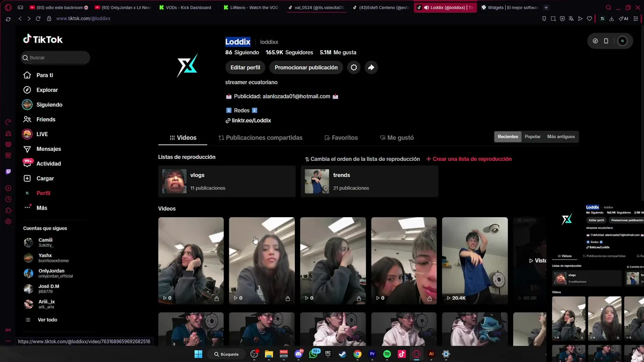Click the address bar URL
The image size is (644, 362).
pyautogui.click(x=83, y=19)
